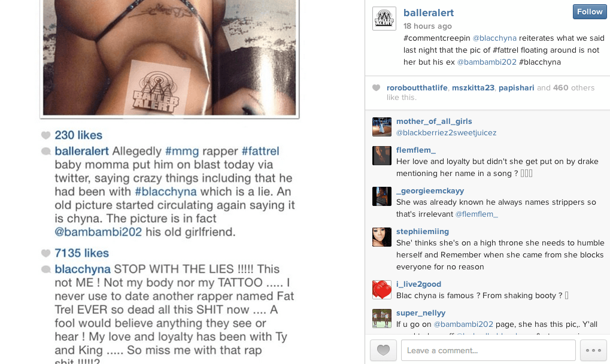Open _georgieemckayy commenter profile
The image size is (610, 364).
click(x=430, y=190)
